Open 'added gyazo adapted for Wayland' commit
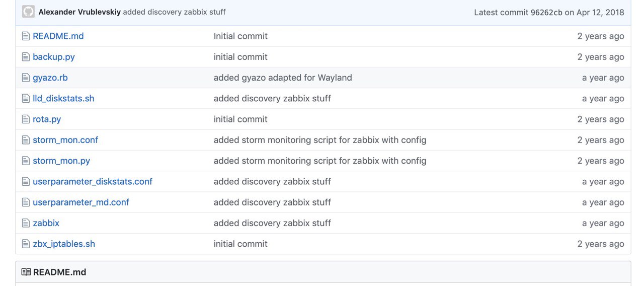This screenshot has height=286, width=644. click(x=283, y=78)
